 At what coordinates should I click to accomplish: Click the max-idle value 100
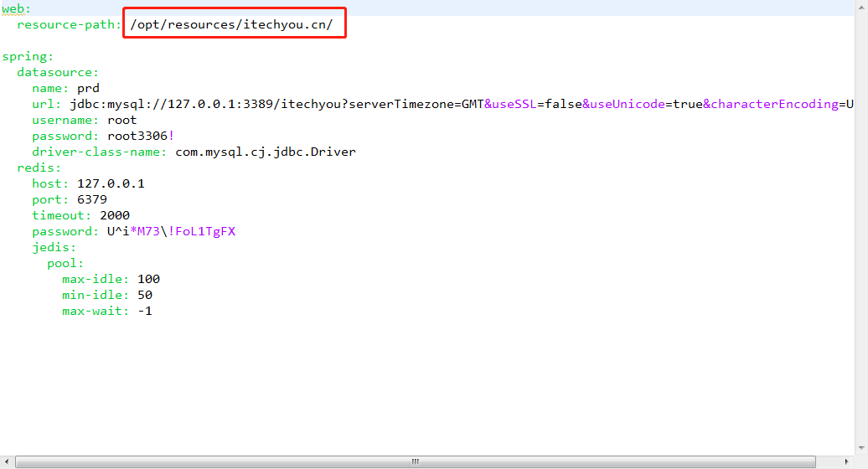[x=148, y=279]
